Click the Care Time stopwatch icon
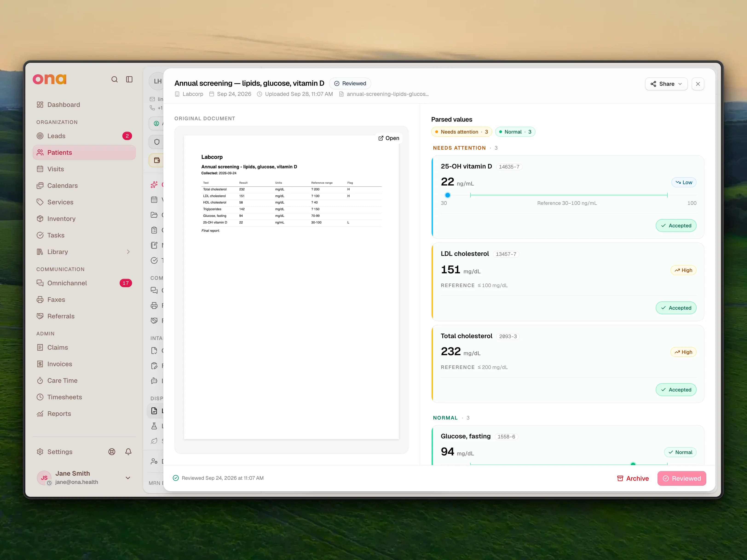This screenshot has height=560, width=747. pos(40,380)
